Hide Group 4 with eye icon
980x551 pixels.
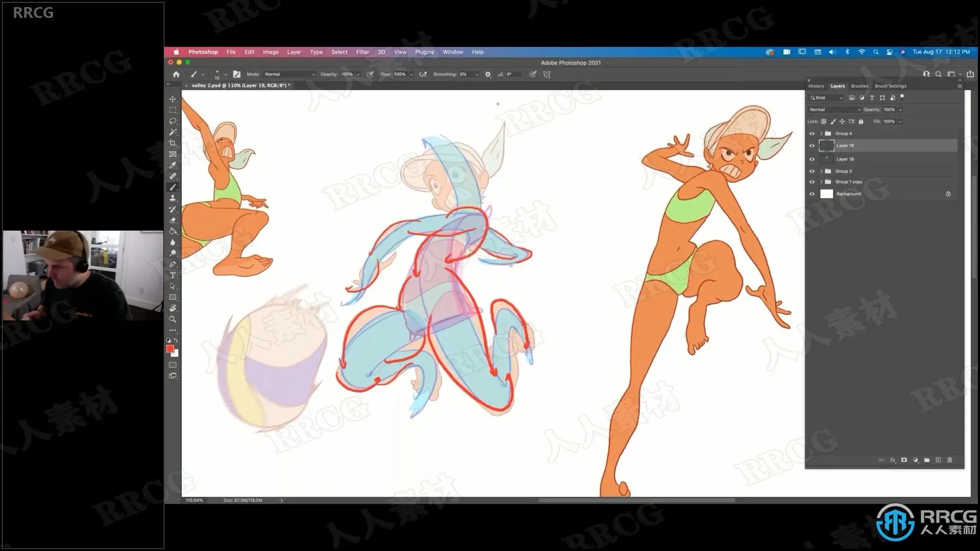point(812,134)
